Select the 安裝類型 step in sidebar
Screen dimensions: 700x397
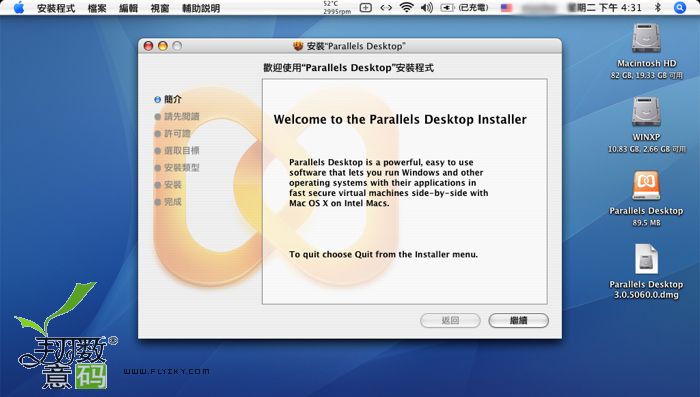[x=177, y=167]
